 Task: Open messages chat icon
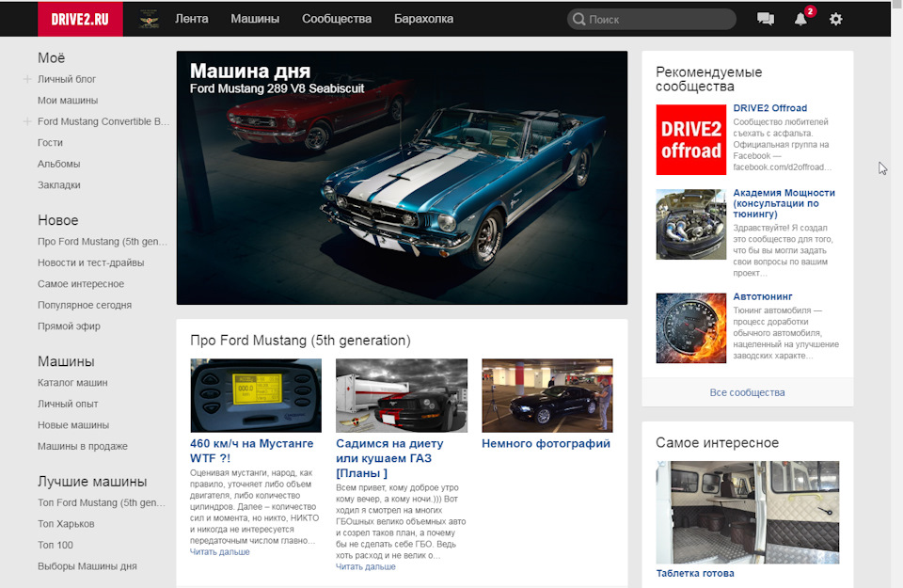tap(766, 19)
